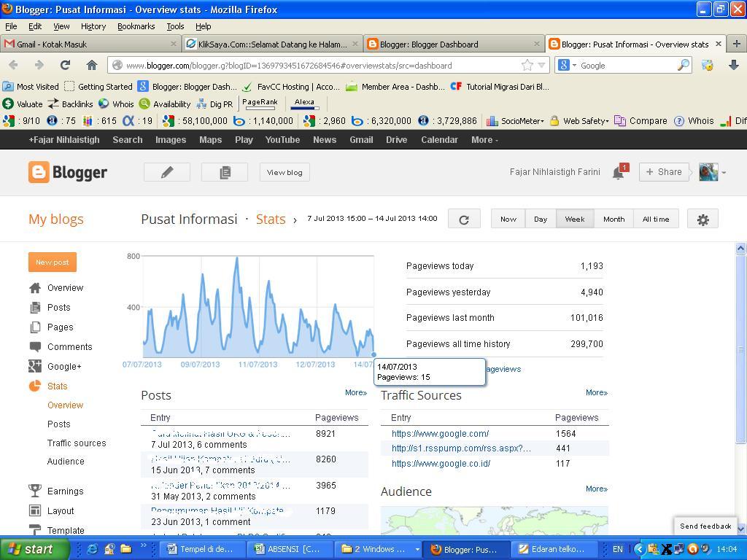The image size is (747, 560).
Task: Select the Now time range
Action: (x=508, y=219)
